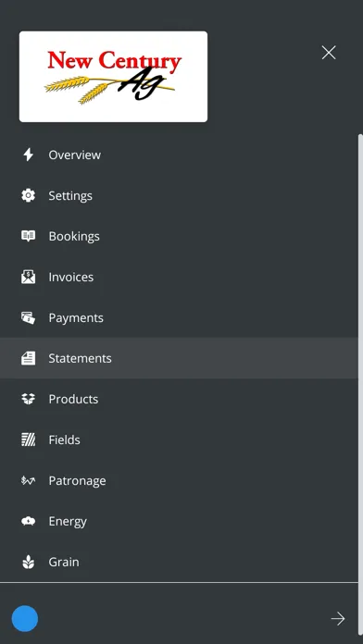Screen dimensions: 363x644
Task: Click the Overview lightning bolt icon
Action: click(28, 155)
